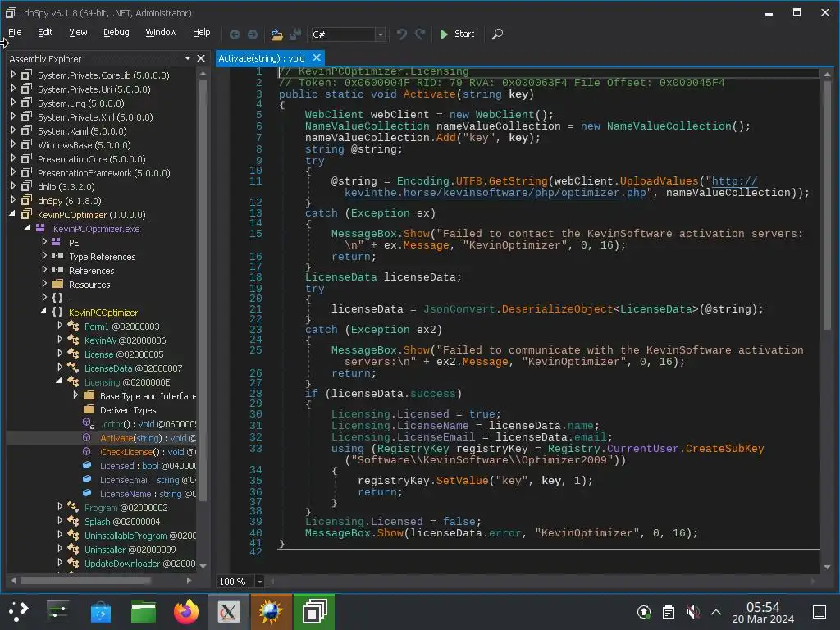
Task: Expand Base Type and Interfaces folder
Action: click(x=75, y=395)
